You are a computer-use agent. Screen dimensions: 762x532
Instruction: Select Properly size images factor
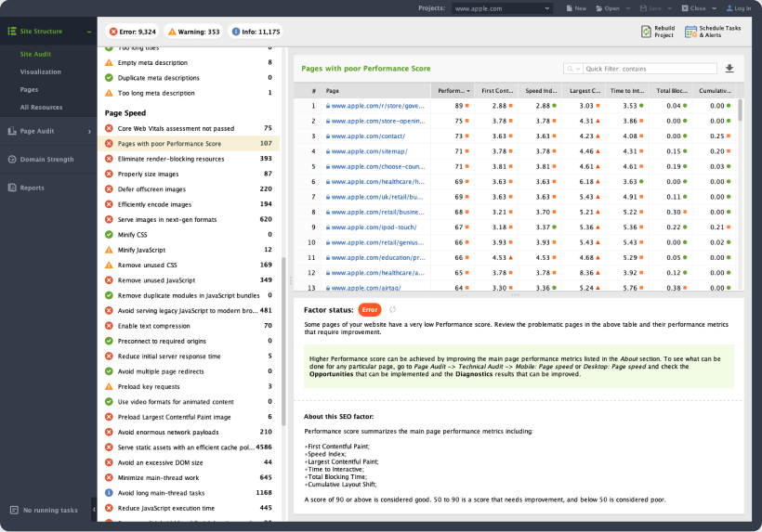[x=190, y=174]
